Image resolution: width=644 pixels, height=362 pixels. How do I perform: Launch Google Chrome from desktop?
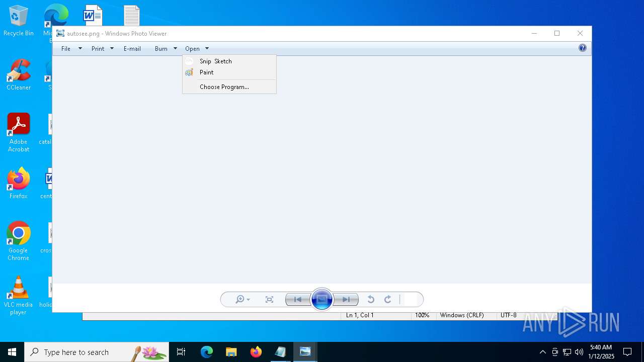[x=19, y=241]
